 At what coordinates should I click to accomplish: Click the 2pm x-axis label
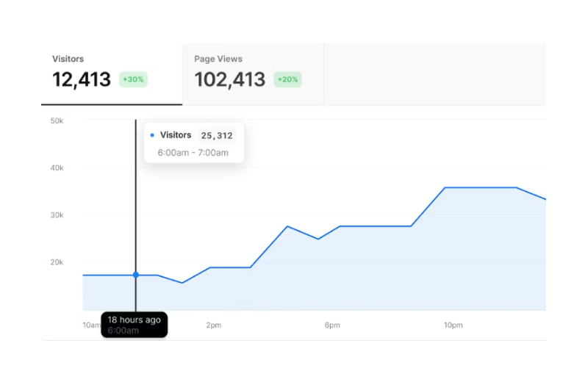214,325
